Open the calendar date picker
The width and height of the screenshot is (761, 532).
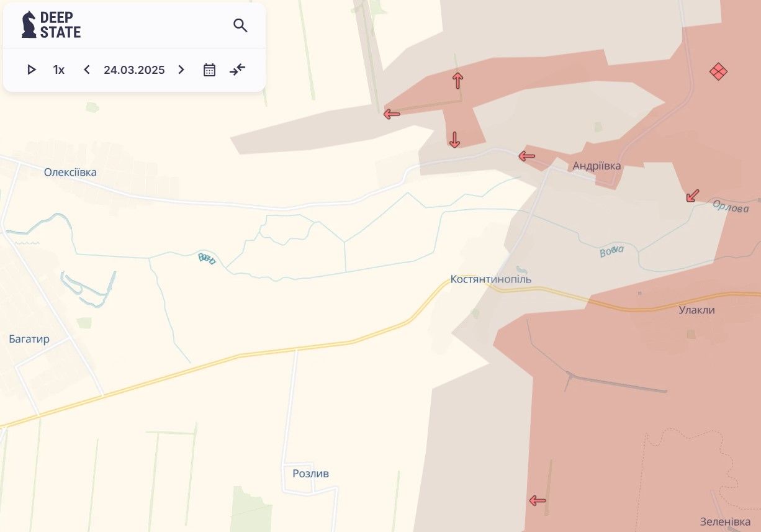coord(210,70)
